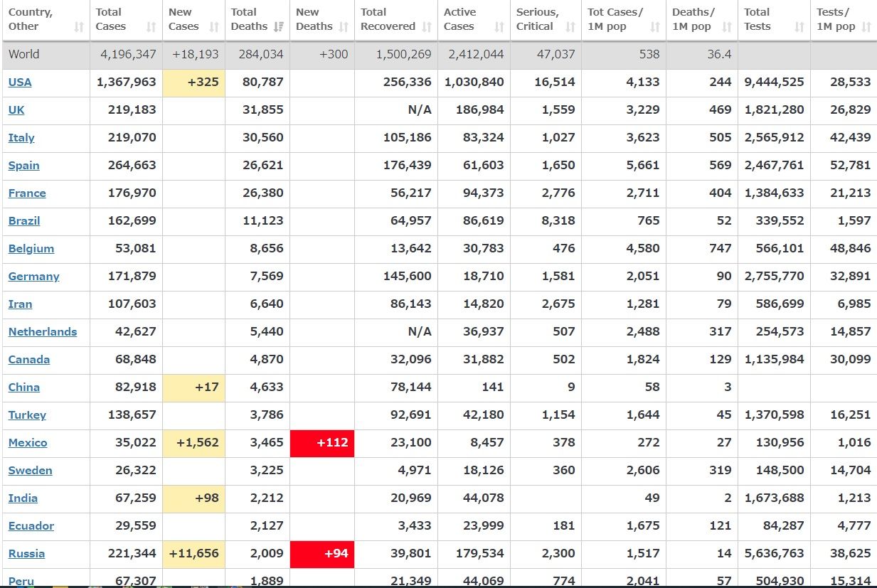Sort by Total Cases using its arrow icon
The image size is (877, 588).
point(151,27)
